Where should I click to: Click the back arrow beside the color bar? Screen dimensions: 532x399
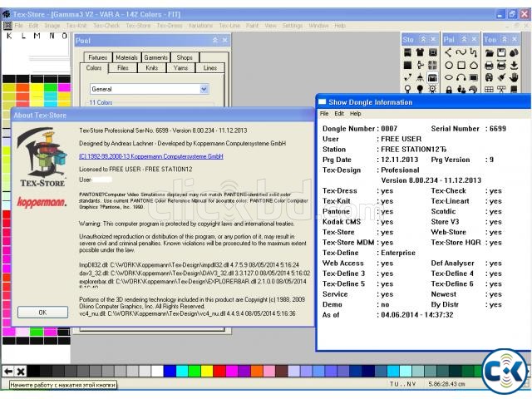[x=8, y=372]
